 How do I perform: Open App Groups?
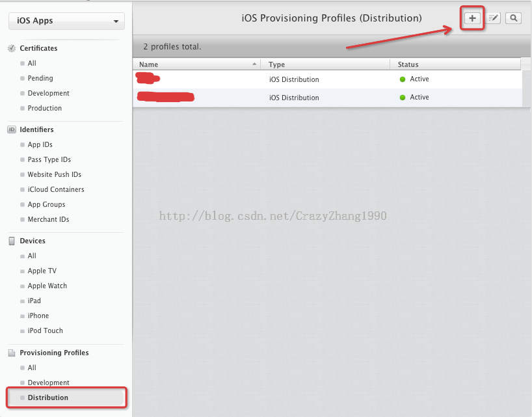click(x=46, y=205)
